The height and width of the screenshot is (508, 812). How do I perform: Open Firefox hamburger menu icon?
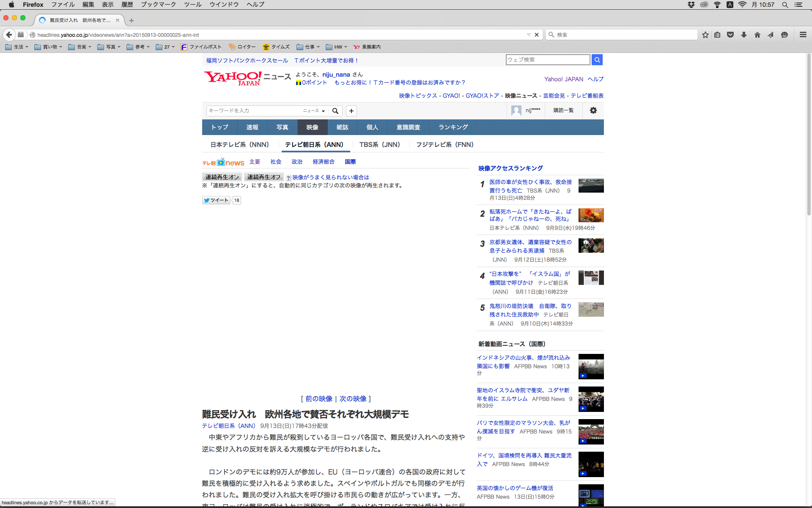click(x=803, y=35)
